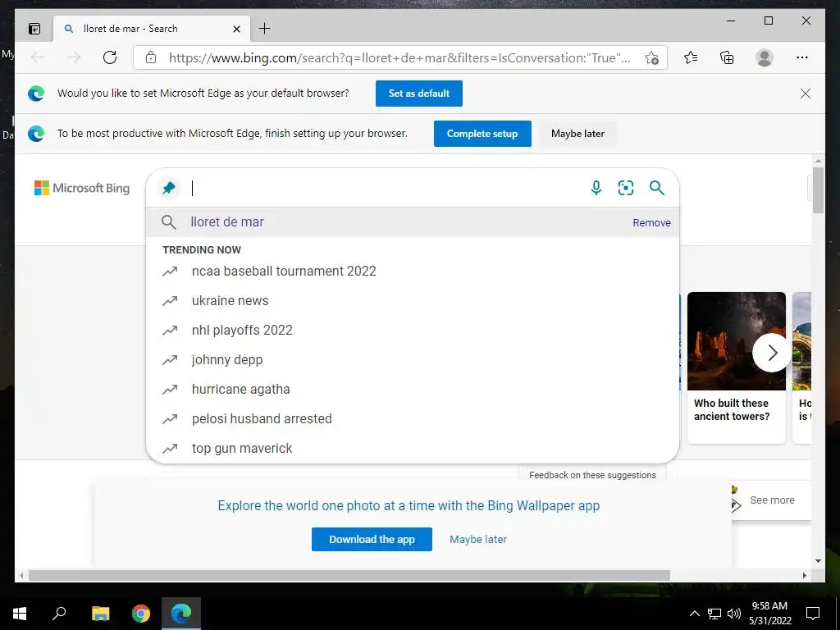The image size is (840, 630).
Task: Advance the carousel with right chevron
Action: click(x=771, y=353)
